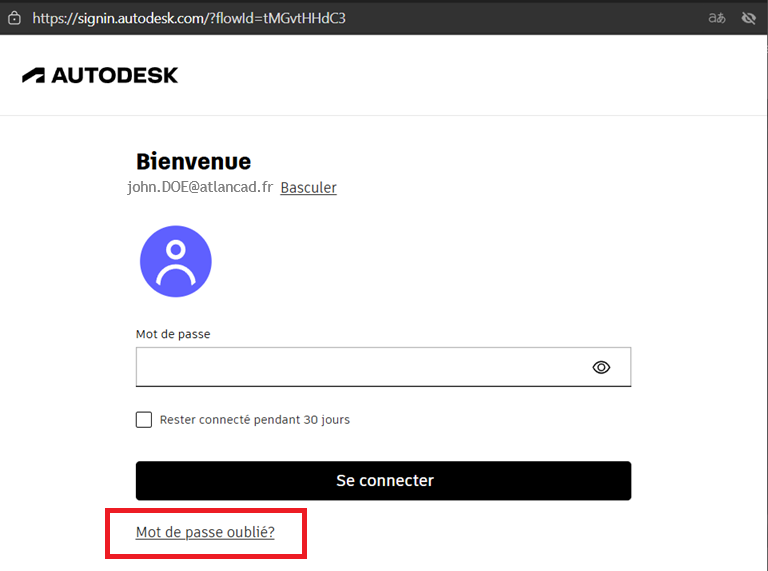Click the Bienvenue heading
The width and height of the screenshot is (768, 571).
point(193,161)
